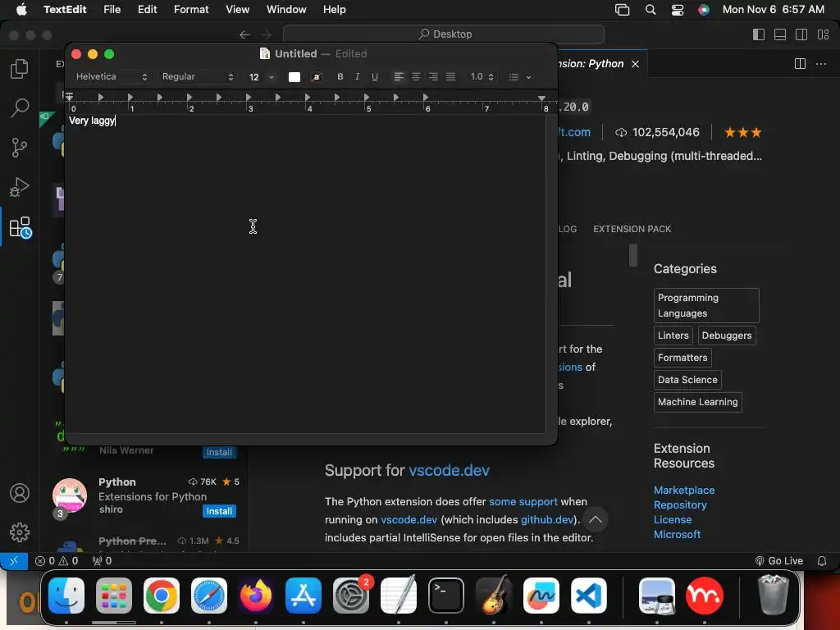Open the Run and Debug view
840x630 pixels.
(x=20, y=187)
